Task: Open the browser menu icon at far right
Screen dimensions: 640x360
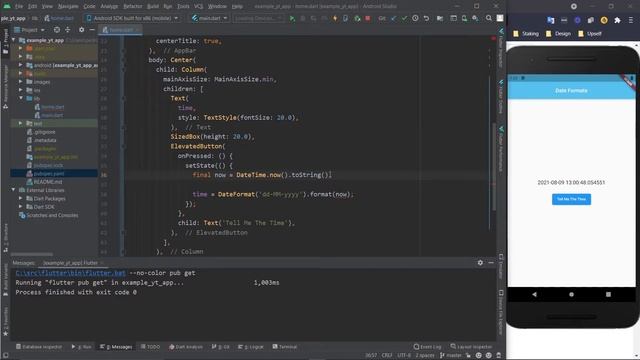Action: click(631, 20)
